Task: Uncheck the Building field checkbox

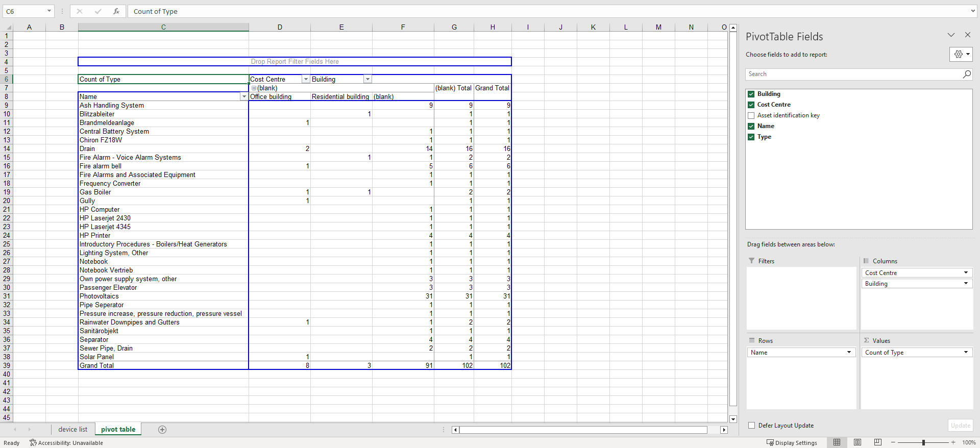Action: click(x=751, y=94)
